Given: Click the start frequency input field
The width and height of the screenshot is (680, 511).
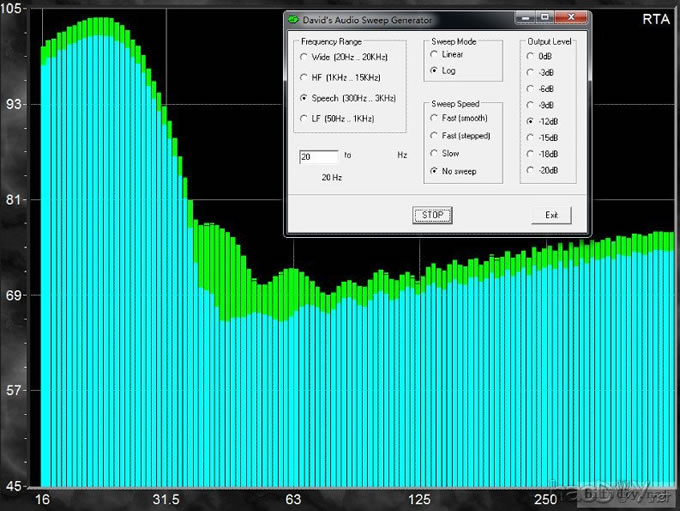Looking at the screenshot, I should (319, 157).
